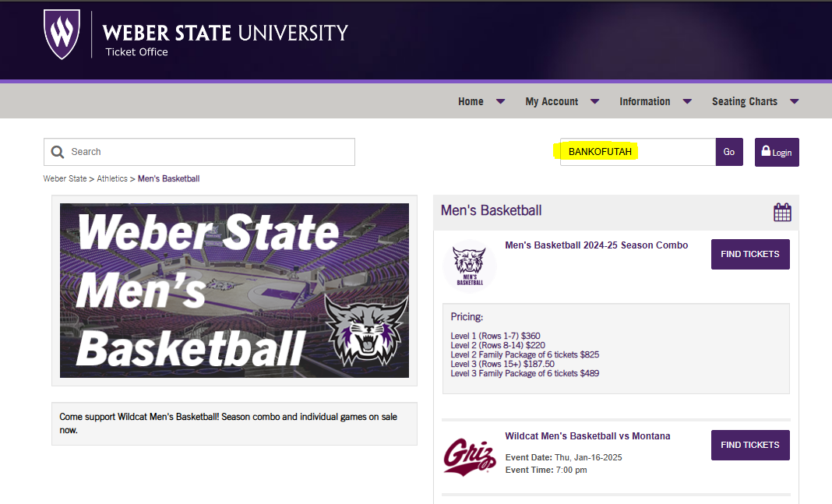The height and width of the screenshot is (504, 832).
Task: Click the Weber State shield logo
Action: pos(62,34)
